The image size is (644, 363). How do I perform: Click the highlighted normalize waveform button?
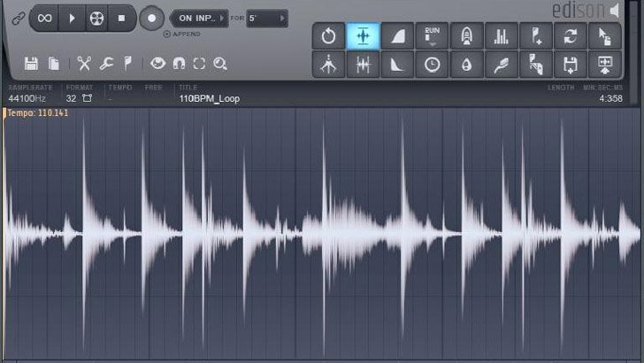pos(364,36)
